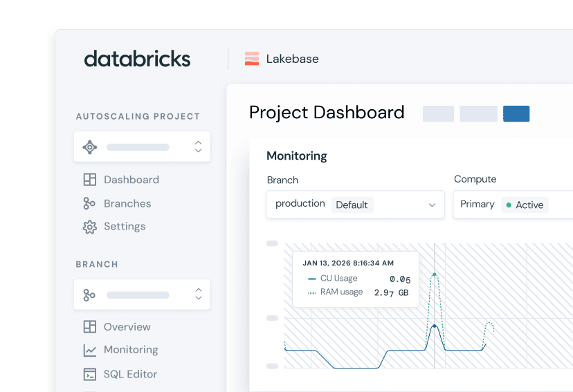Click the Branches fork icon in sidebar
This screenshot has height=392, width=573.
point(89,203)
